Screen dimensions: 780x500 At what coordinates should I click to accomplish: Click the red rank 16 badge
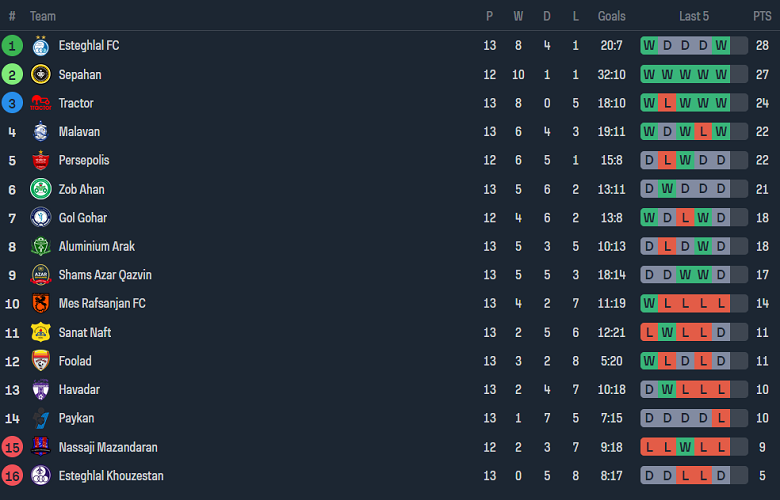[x=12, y=476]
